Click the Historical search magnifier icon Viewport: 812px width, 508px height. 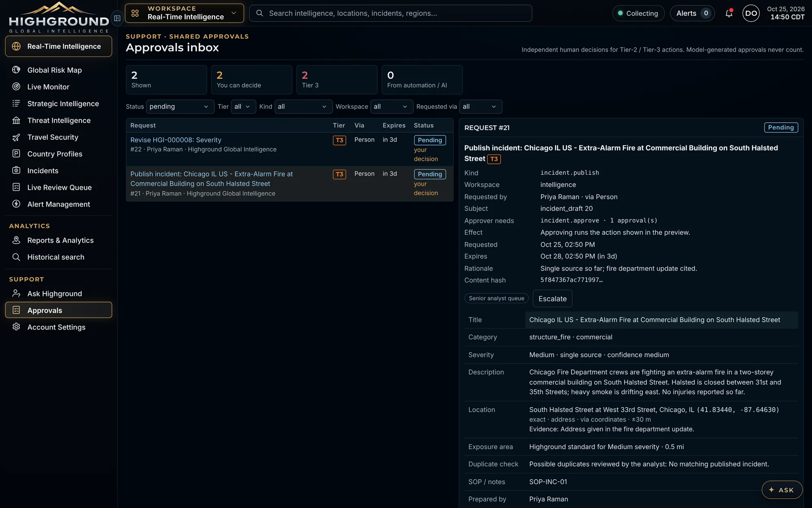point(16,257)
